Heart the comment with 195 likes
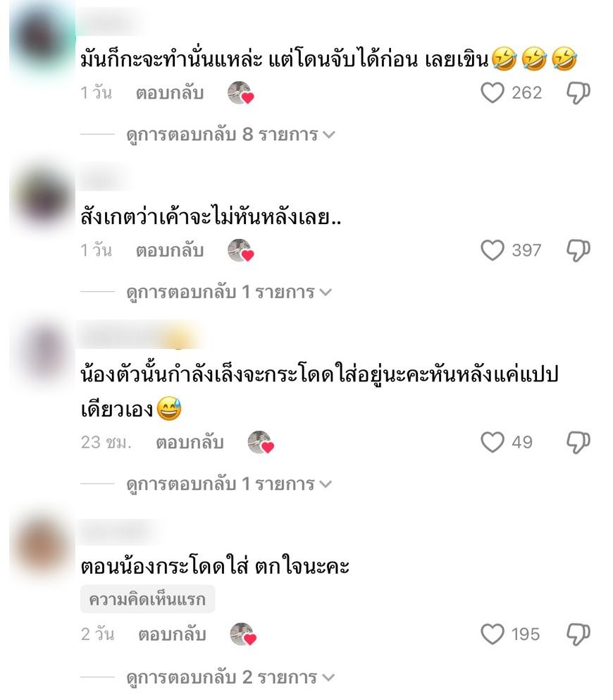This screenshot has height=700, width=613. [492, 634]
